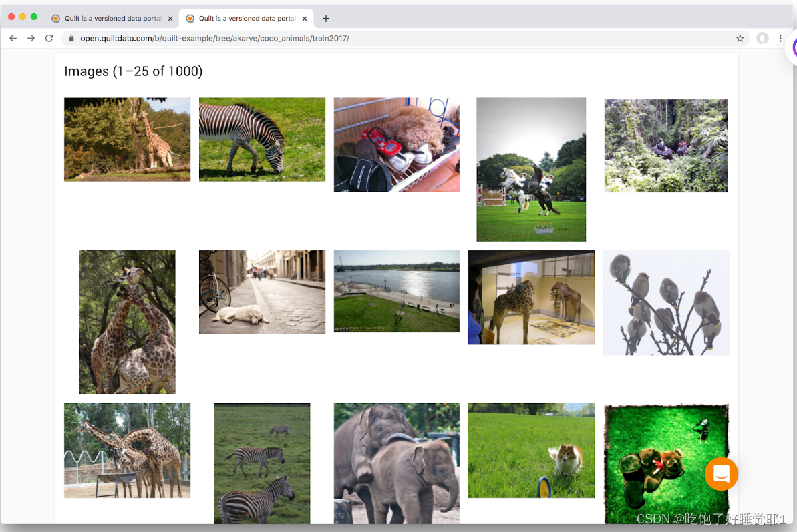
Task: Open the indoor giraffe enclosure thumbnail
Action: (x=531, y=298)
